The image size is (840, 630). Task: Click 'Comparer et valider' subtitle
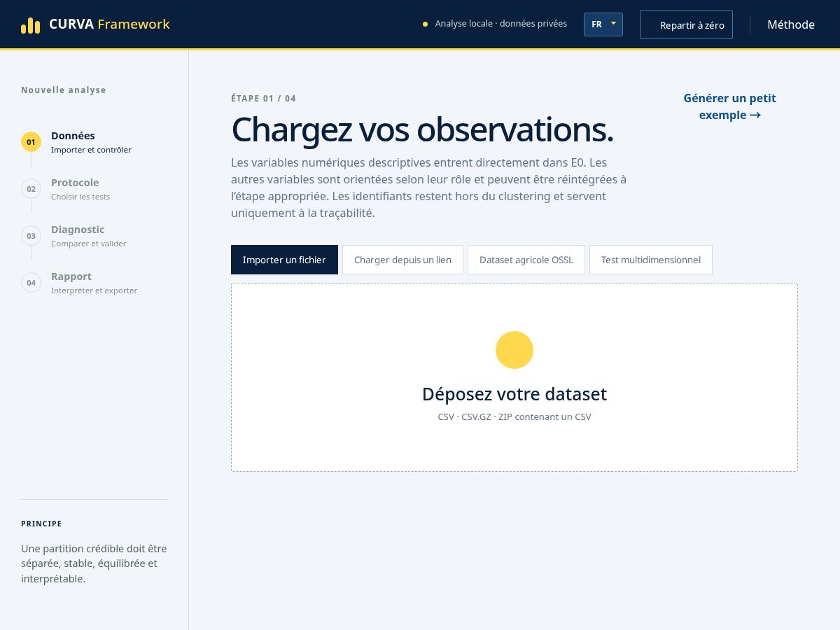(x=89, y=244)
